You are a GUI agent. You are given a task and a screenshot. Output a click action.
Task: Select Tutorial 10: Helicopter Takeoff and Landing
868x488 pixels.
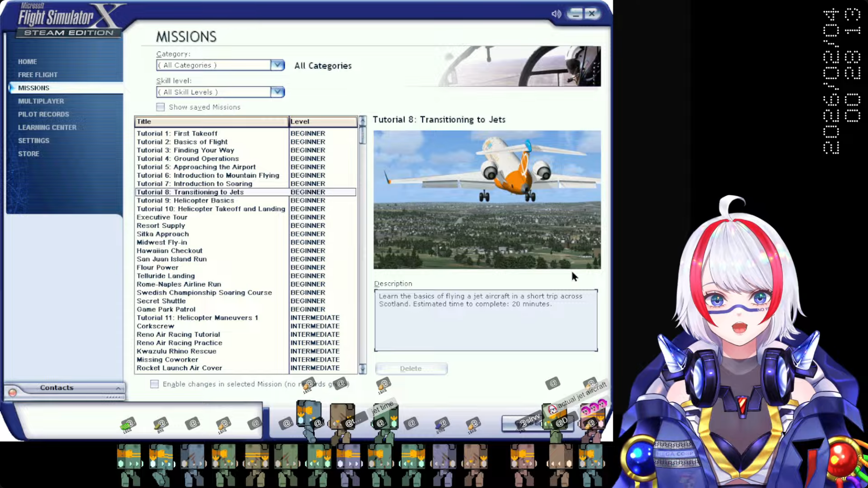point(246,209)
